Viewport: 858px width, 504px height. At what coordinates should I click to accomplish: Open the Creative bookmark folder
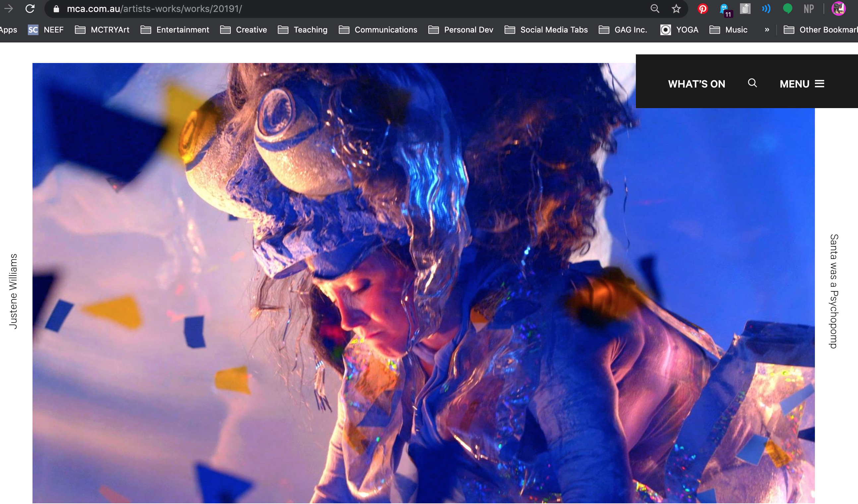(x=244, y=30)
